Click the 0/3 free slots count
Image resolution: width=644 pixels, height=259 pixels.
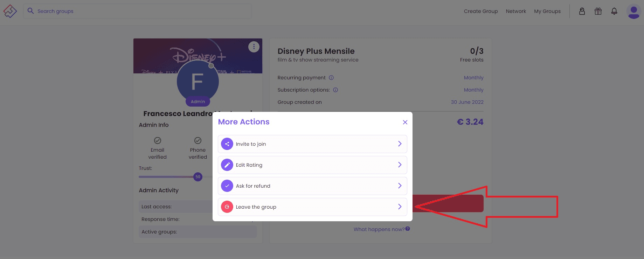(477, 51)
